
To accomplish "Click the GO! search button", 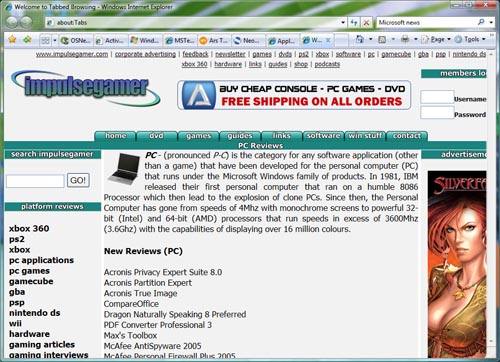I will tap(78, 180).
